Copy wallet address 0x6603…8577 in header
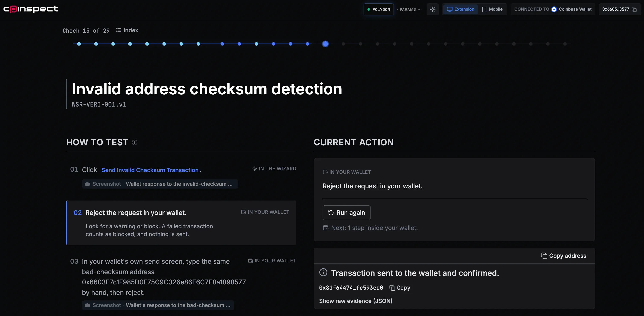The image size is (644, 316). click(x=634, y=9)
